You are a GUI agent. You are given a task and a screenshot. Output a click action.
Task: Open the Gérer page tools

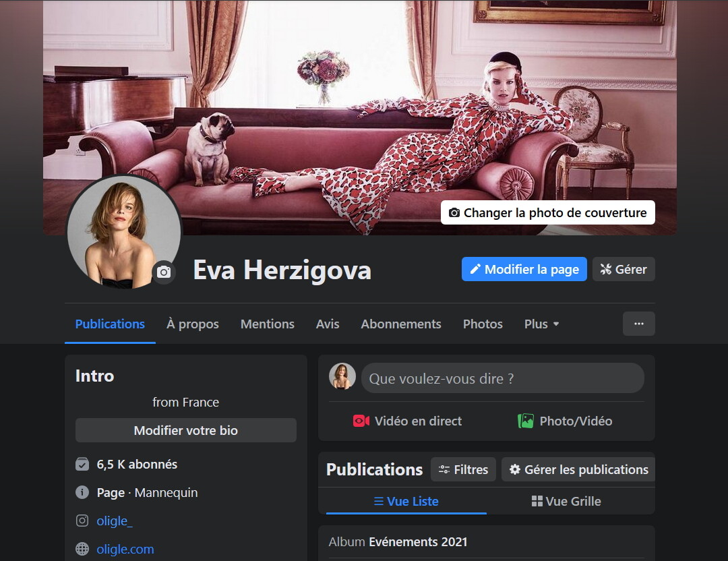coord(624,269)
